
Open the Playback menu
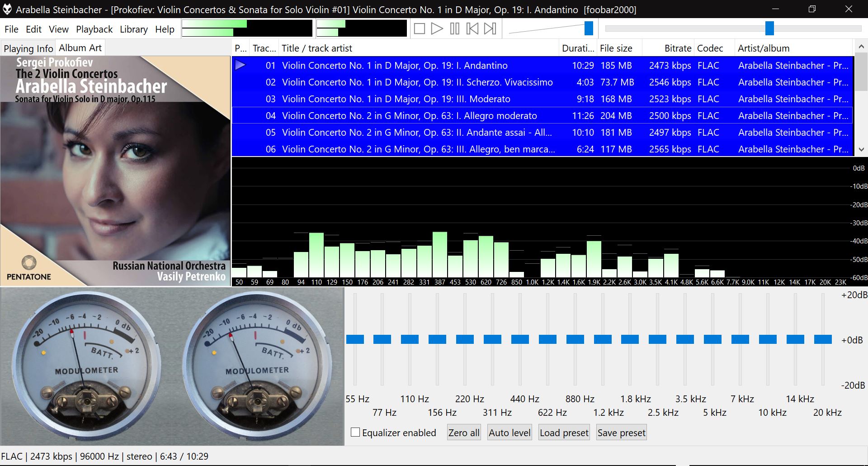pyautogui.click(x=94, y=29)
